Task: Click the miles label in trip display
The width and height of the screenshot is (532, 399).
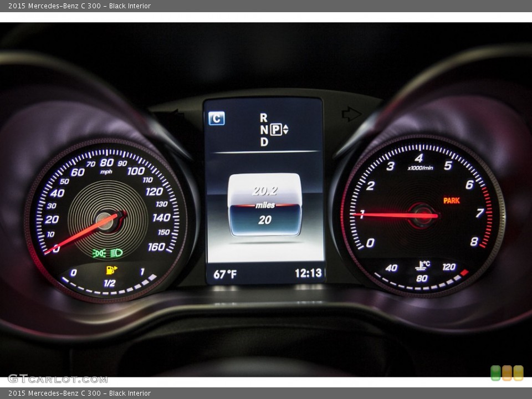Action: [x=265, y=205]
